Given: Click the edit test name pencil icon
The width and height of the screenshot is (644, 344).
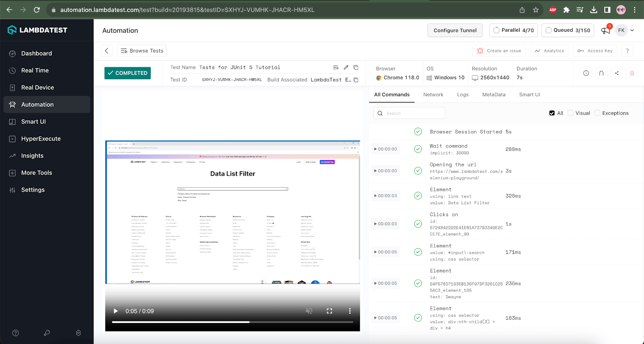Looking at the screenshot, I should click(x=346, y=67).
